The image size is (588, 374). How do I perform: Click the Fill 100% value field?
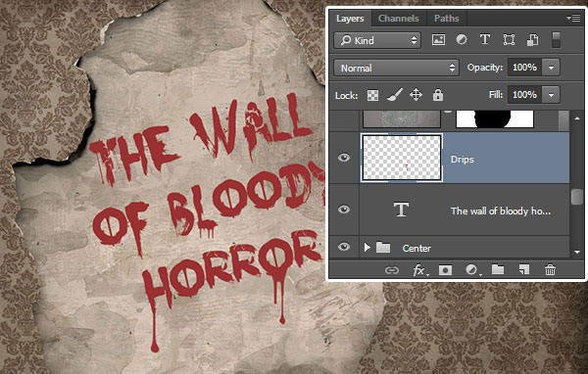tap(524, 95)
